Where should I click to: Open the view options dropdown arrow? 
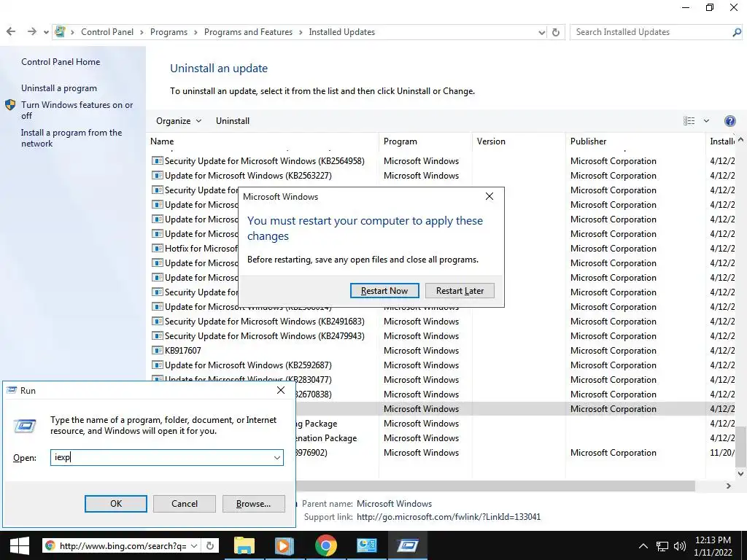(706, 121)
